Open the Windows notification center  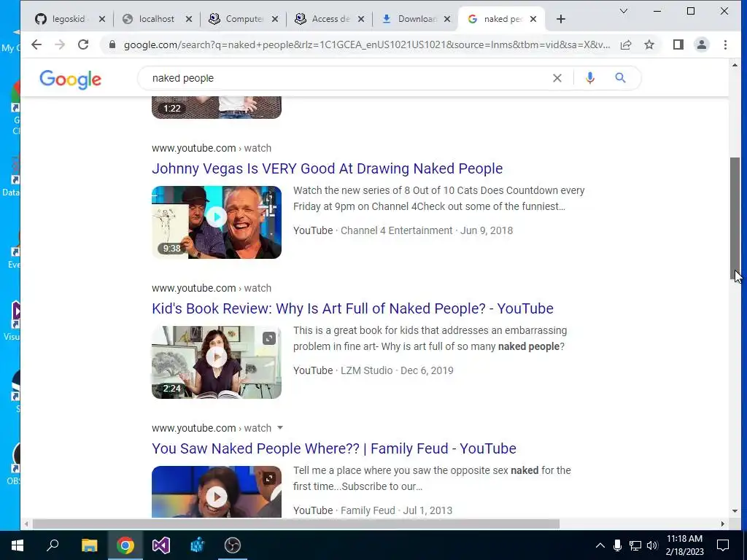723,545
